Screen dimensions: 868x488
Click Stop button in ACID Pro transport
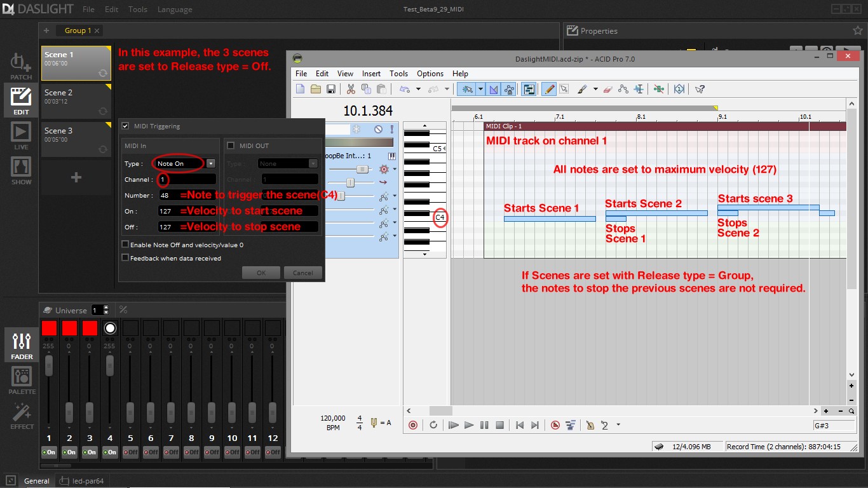pyautogui.click(x=499, y=425)
